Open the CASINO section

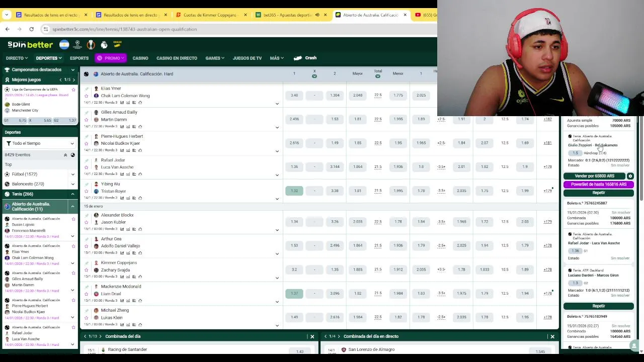pos(140,58)
